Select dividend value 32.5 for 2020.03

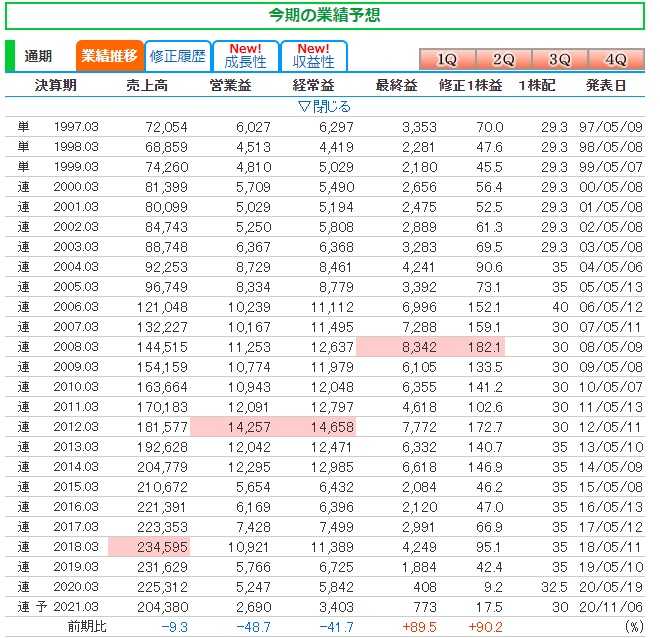[554, 587]
